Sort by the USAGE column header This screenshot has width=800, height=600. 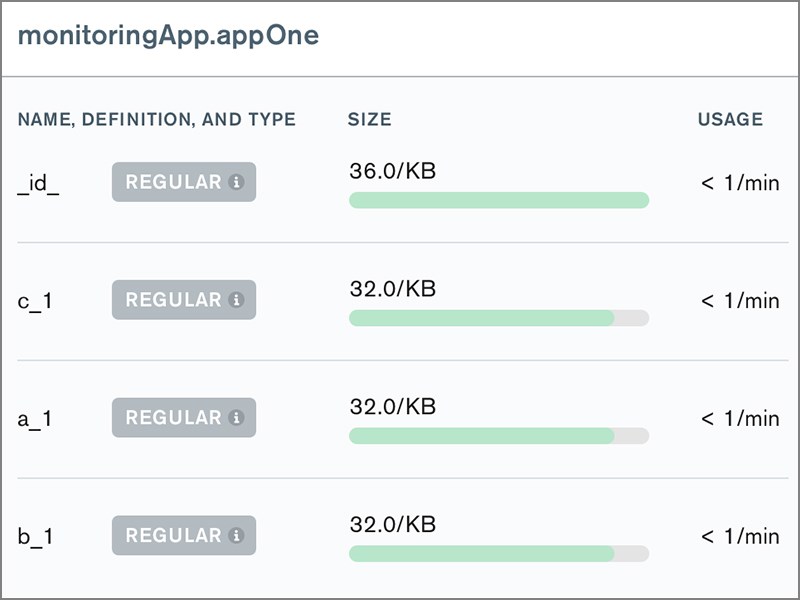click(730, 120)
